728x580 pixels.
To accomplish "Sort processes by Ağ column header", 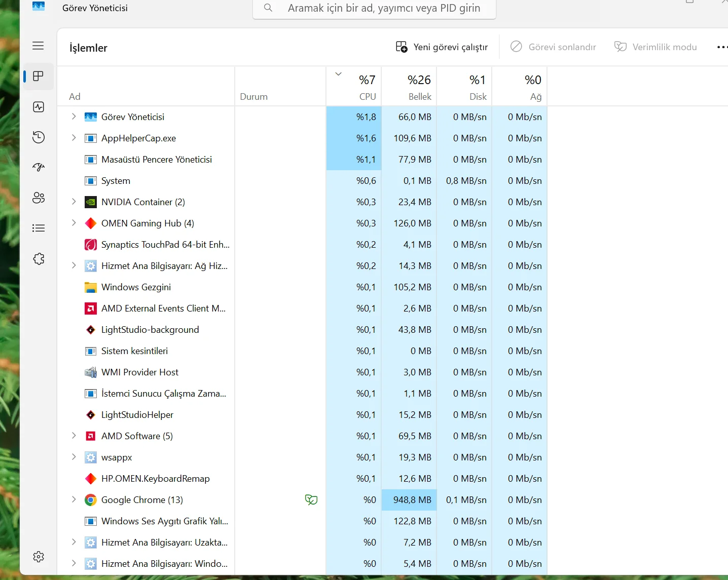I will pos(520,87).
